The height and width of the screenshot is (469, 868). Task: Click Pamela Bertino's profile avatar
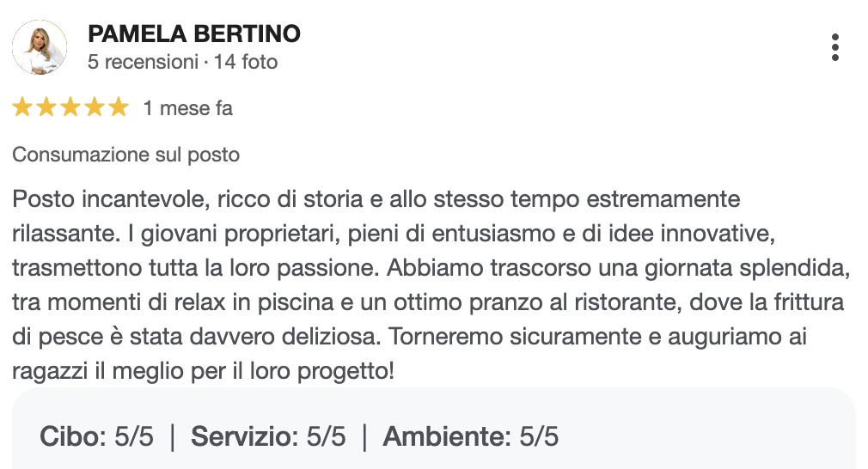40,47
